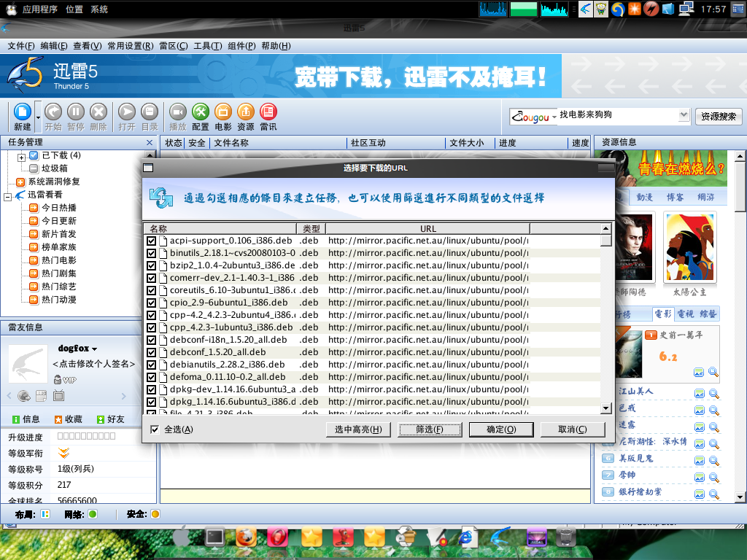Image resolution: width=747 pixels, height=560 pixels.
Task: Expand the 已下载 tree node
Action: point(21,157)
